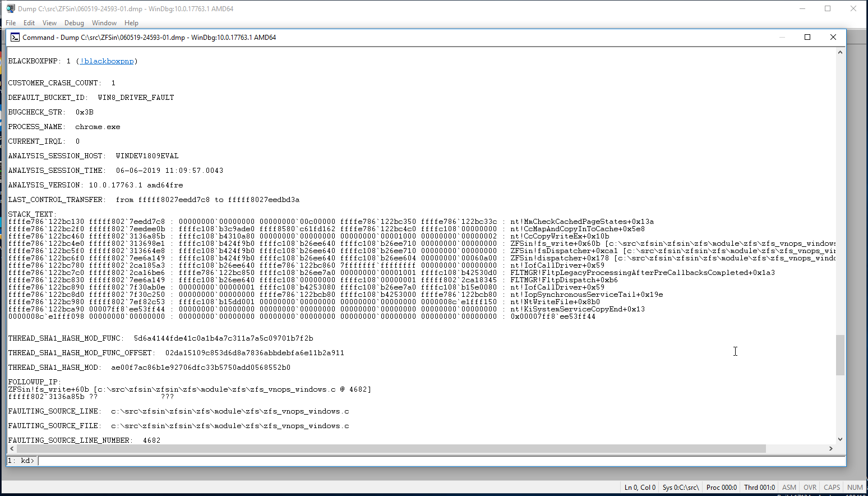Click the horizontal scrollbar right arrow

(831, 448)
